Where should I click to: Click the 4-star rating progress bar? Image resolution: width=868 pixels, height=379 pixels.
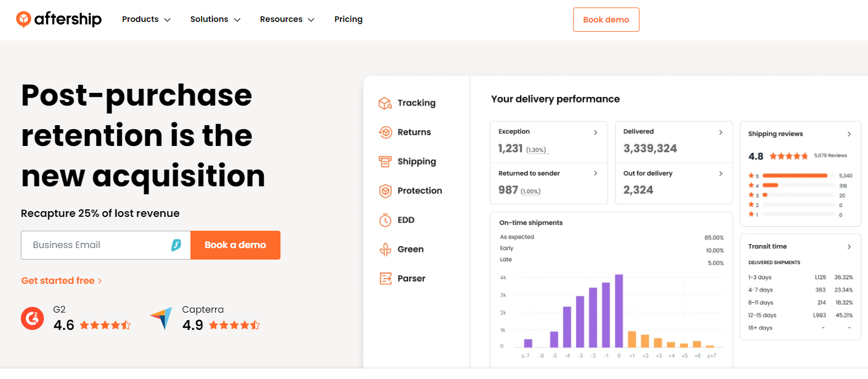[x=798, y=185]
